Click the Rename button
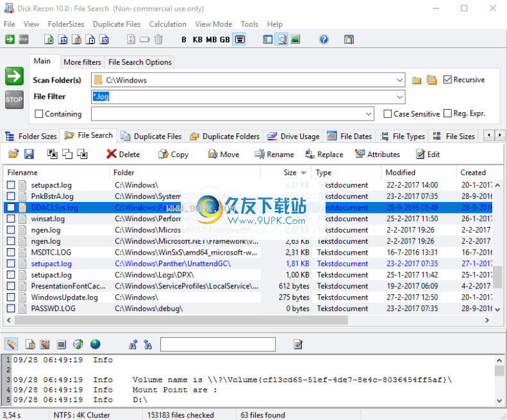The image size is (507, 420). 274,155
